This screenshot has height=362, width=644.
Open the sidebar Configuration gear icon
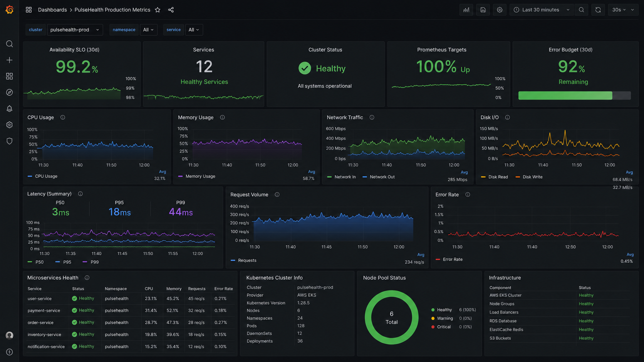pos(10,125)
